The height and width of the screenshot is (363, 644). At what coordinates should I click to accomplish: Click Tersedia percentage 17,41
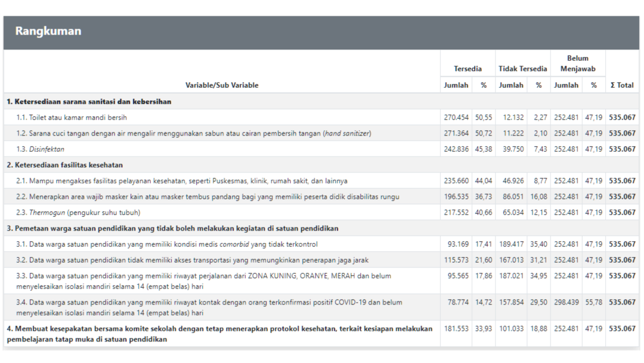pyautogui.click(x=484, y=244)
